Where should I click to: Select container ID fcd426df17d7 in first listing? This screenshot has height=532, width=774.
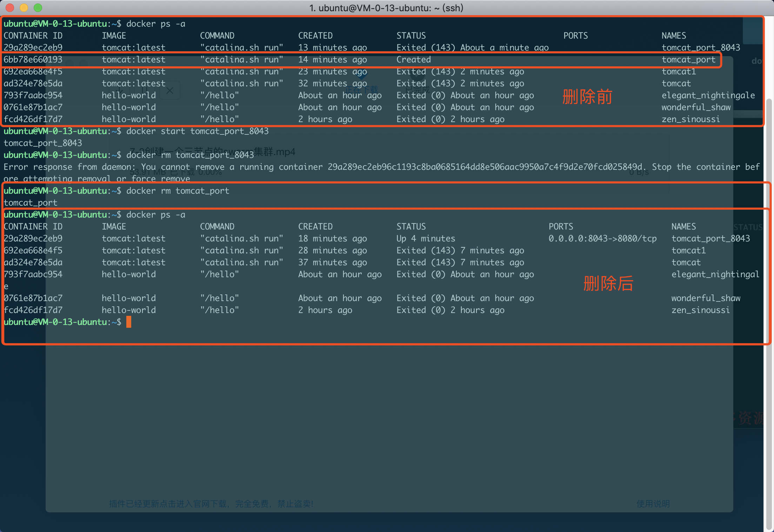click(33, 119)
